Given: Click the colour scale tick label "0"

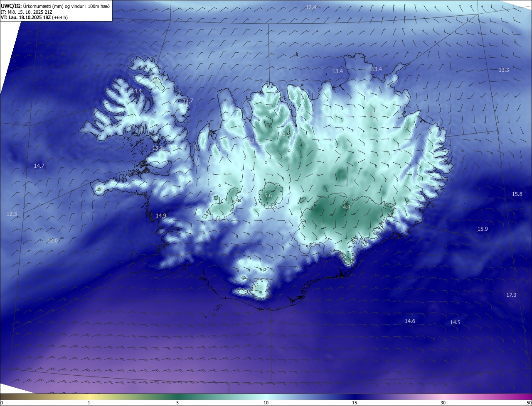Looking at the screenshot, I should point(2,403).
